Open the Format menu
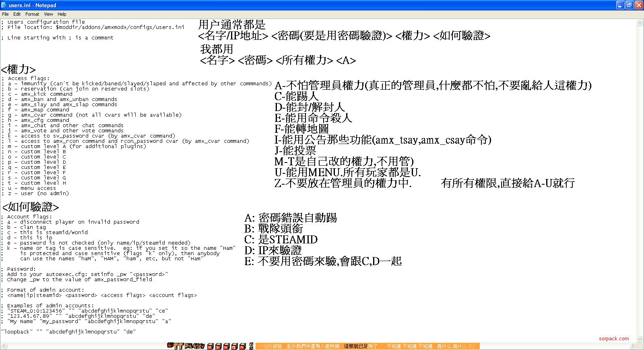The width and height of the screenshot is (644, 350). 32,14
